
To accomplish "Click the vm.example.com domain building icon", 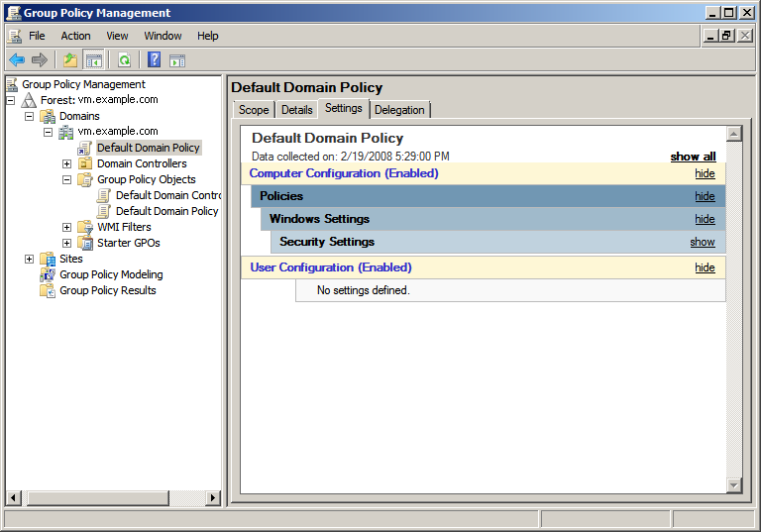I will [66, 132].
